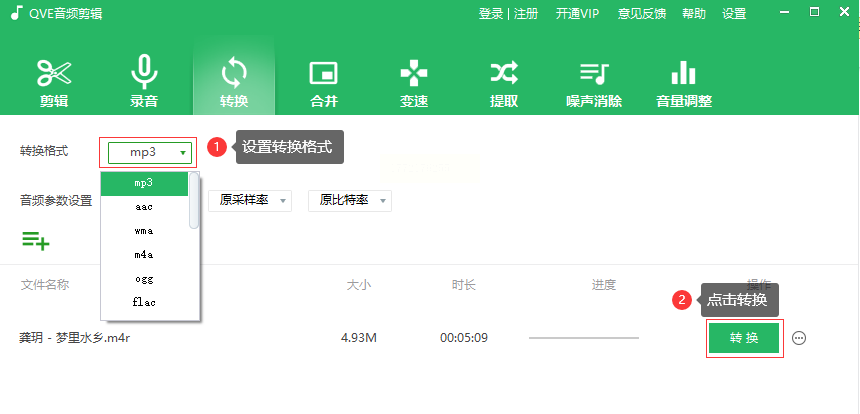Expand the 原比特率 bitrate dropdown
This screenshot has height=414, width=860.
(x=350, y=201)
